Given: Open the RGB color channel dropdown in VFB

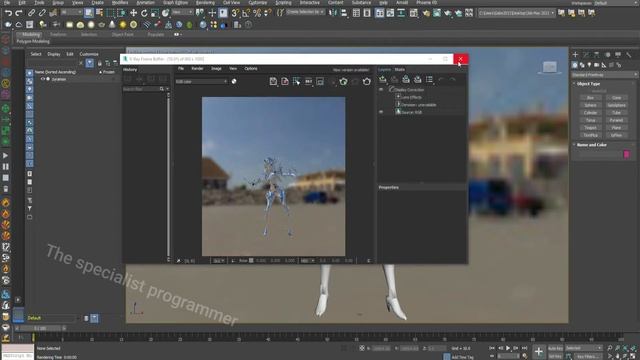Looking at the screenshot, I should coord(201,81).
